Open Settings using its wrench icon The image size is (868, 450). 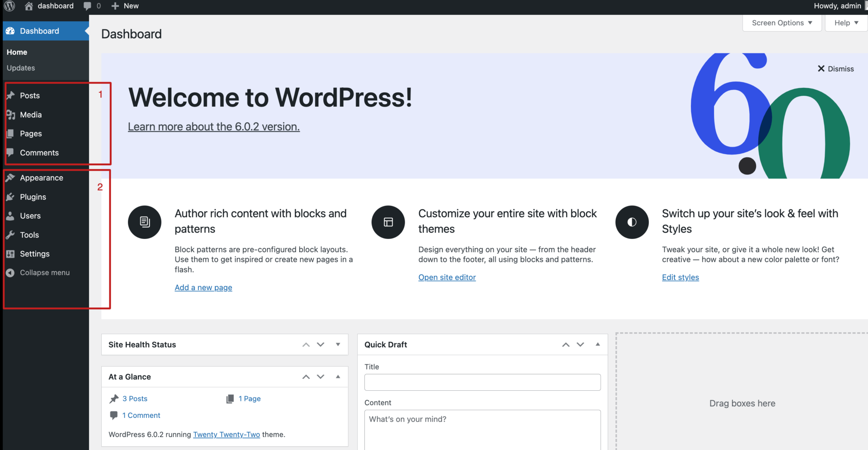coord(10,253)
